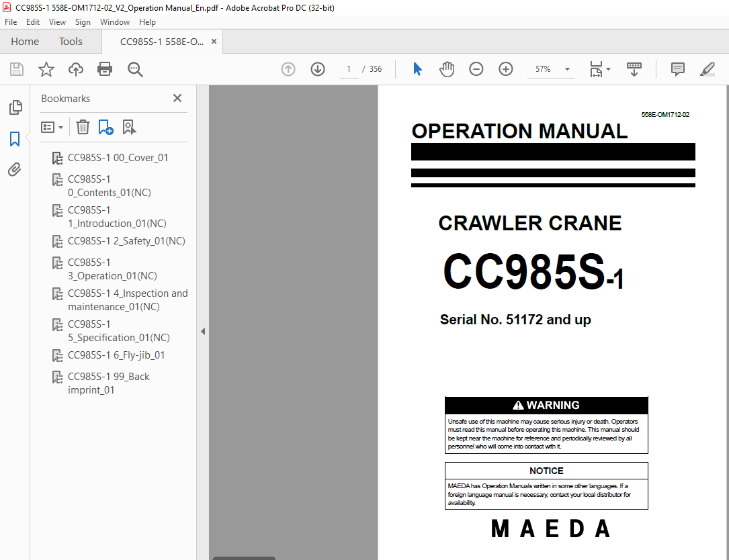Screen dimensions: 729x560
Task: Toggle the Bookmarks panel icon
Action: coord(15,138)
